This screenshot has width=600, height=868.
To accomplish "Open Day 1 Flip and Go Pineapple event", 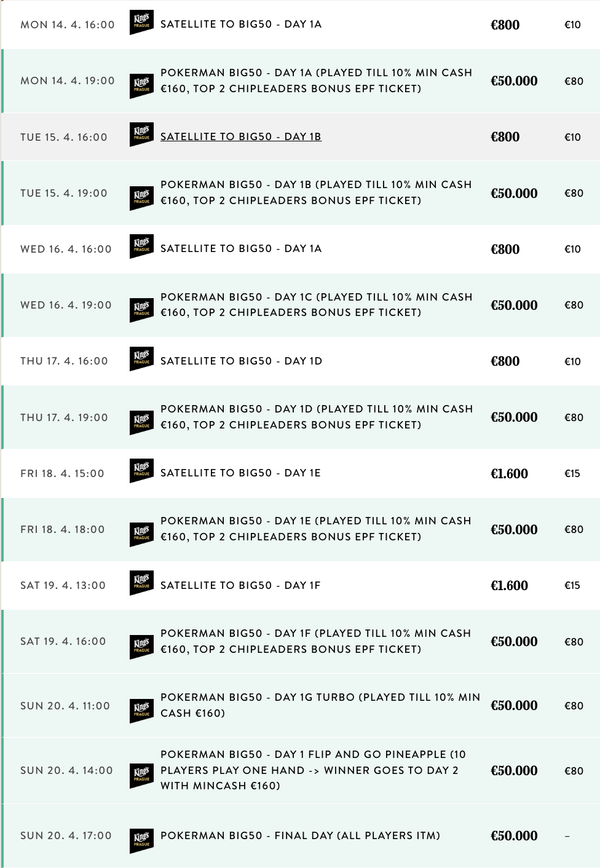I will click(x=314, y=770).
